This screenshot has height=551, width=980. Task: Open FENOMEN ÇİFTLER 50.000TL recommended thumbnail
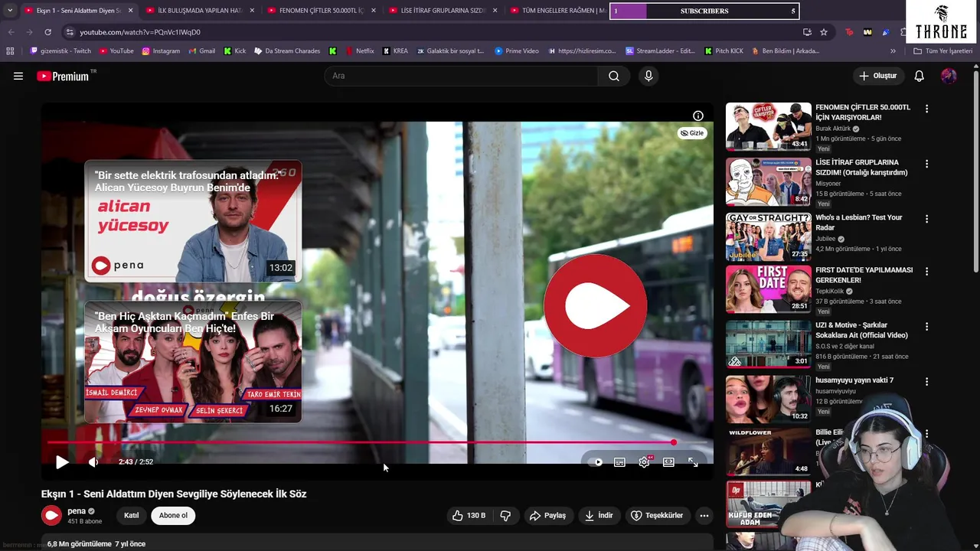769,126
